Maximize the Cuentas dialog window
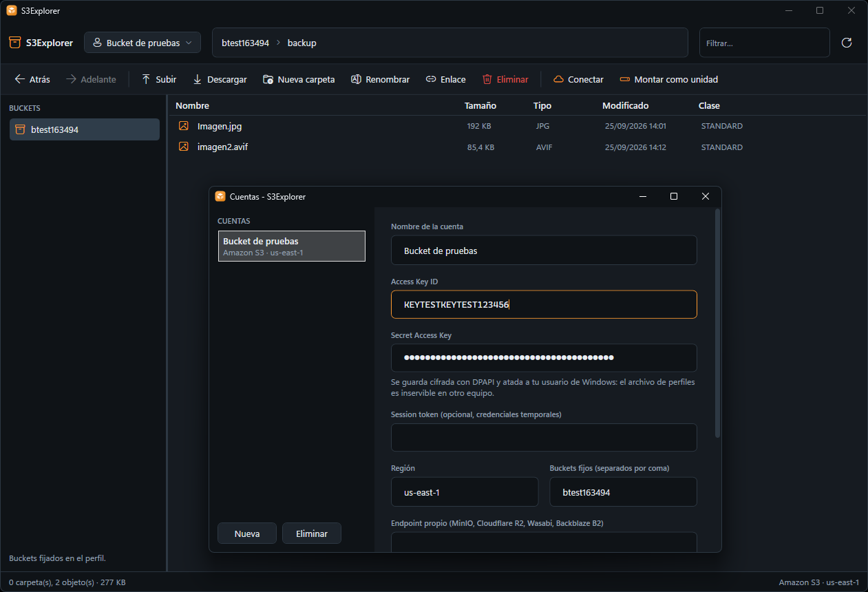Viewport: 868px width, 592px height. tap(674, 196)
